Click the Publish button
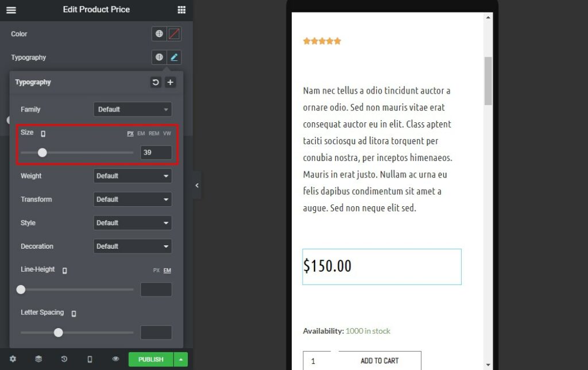Screen dimensions: 588x370 tap(150, 359)
